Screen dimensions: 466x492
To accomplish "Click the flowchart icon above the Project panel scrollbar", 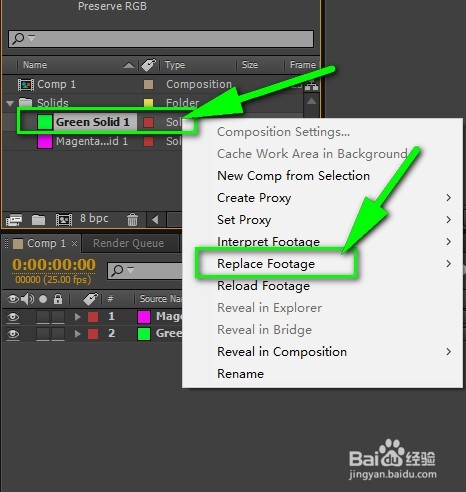I will coord(311,87).
